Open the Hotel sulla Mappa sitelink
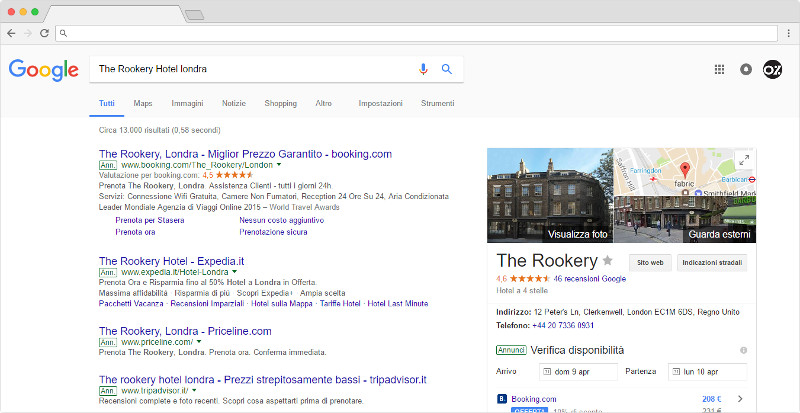This screenshot has width=800, height=413. 283,303
